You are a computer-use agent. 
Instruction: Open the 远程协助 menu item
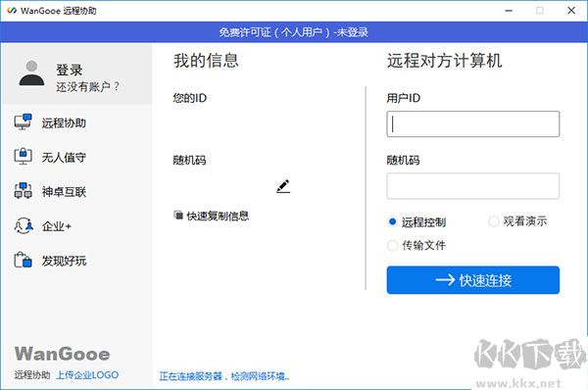pos(64,122)
